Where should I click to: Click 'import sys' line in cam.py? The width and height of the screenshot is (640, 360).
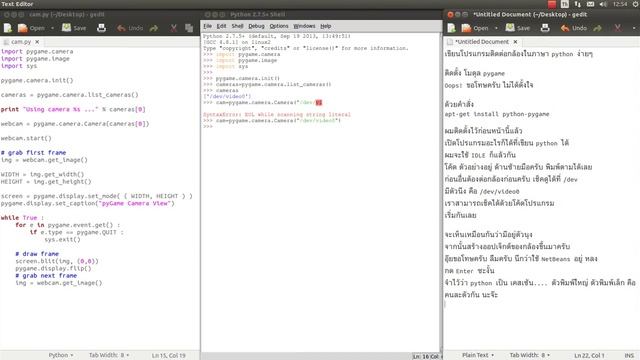19,66
